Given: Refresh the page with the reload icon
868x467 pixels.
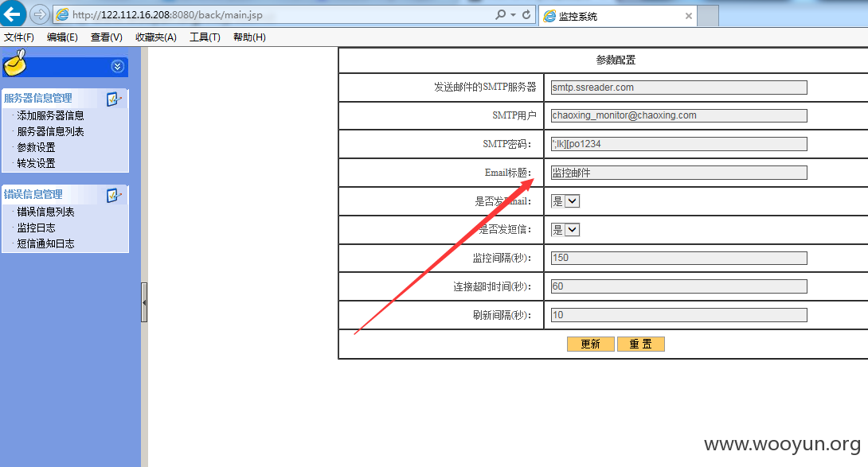Looking at the screenshot, I should (526, 15).
